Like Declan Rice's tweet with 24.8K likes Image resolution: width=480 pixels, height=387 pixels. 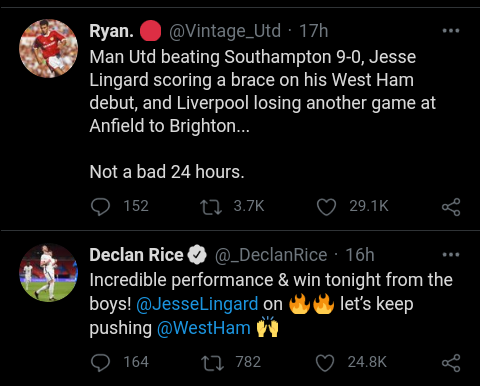325,363
